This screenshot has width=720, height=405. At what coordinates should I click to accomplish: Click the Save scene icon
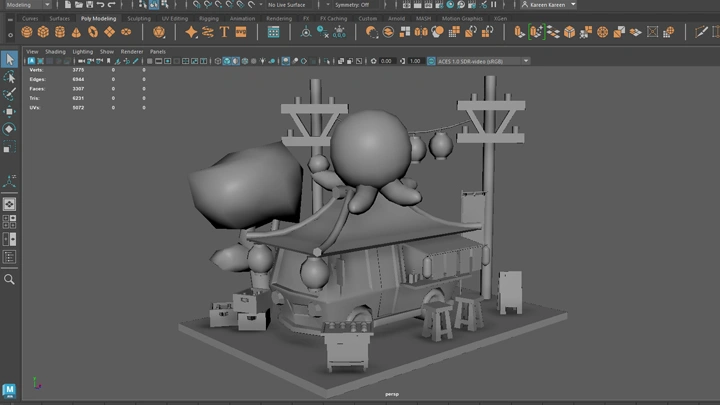pyautogui.click(x=87, y=5)
